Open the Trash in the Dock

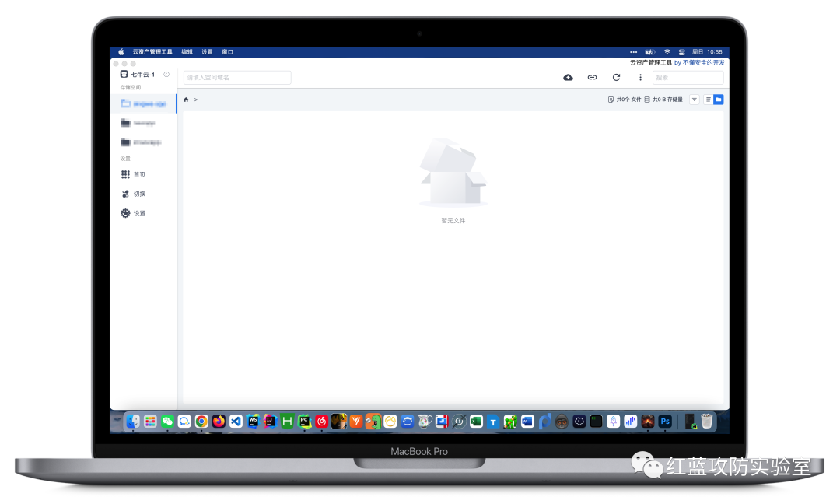click(x=706, y=422)
